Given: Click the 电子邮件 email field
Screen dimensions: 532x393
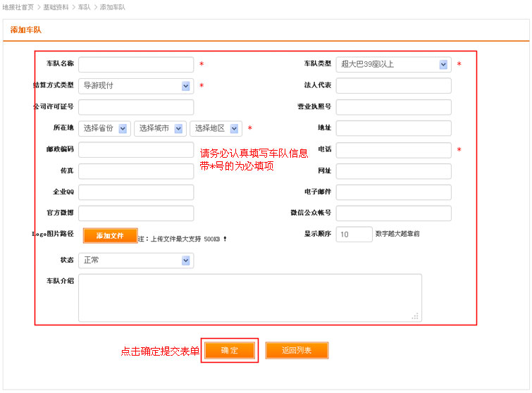Looking at the screenshot, I should pyautogui.click(x=393, y=192).
